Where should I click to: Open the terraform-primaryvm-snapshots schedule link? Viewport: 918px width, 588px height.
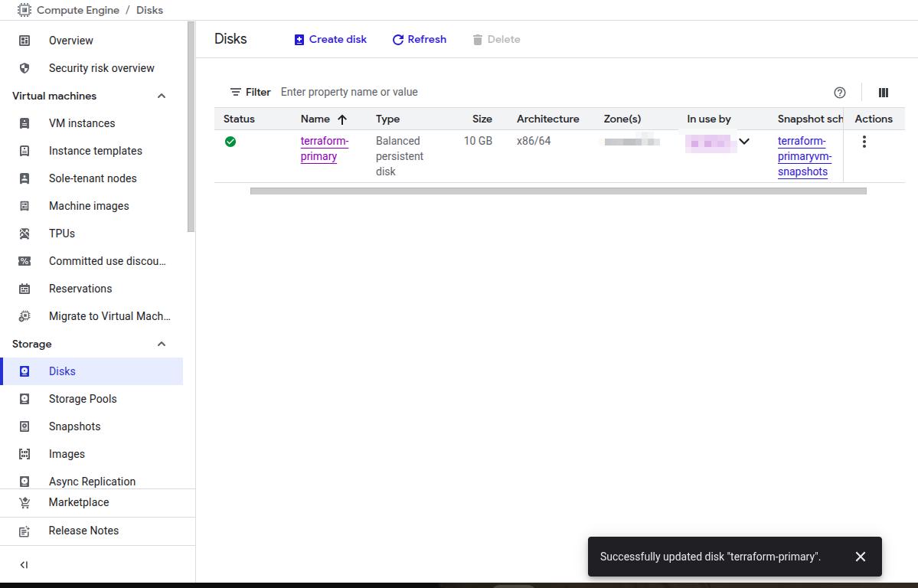point(804,156)
